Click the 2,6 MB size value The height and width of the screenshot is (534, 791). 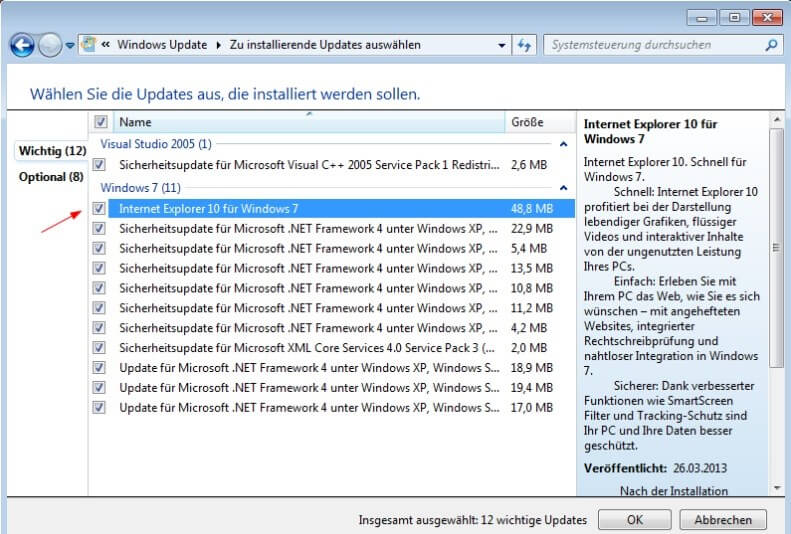(x=529, y=164)
